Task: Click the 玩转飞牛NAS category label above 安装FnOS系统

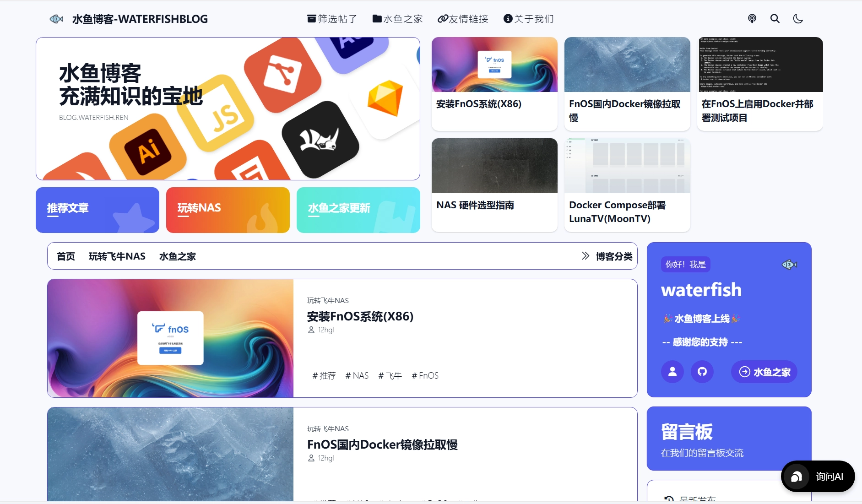Action: [x=328, y=300]
